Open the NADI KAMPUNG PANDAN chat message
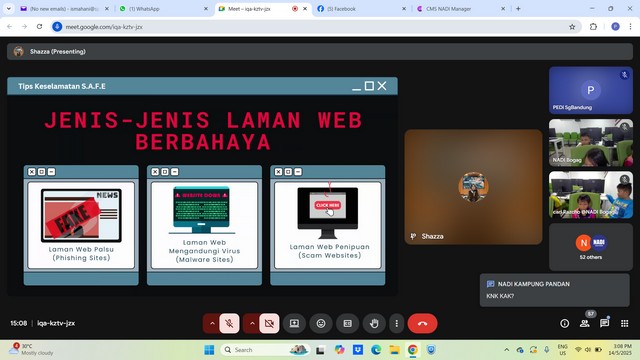 [x=554, y=290]
